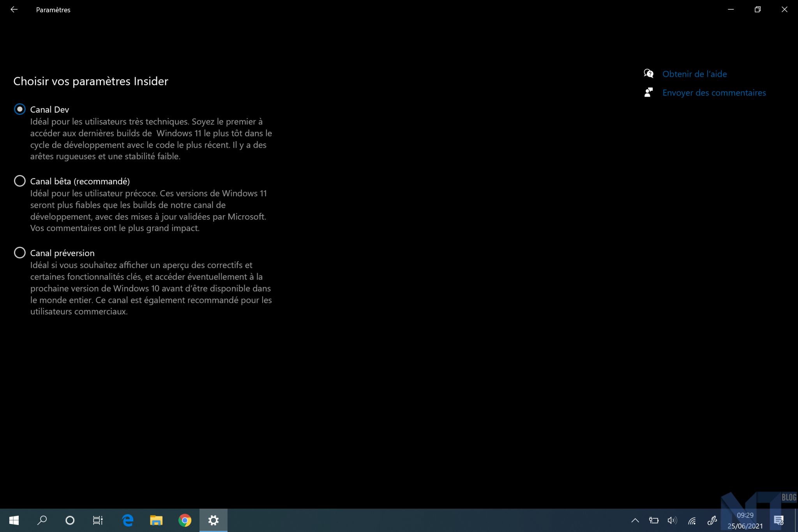Open the notification action center

pyautogui.click(x=779, y=520)
